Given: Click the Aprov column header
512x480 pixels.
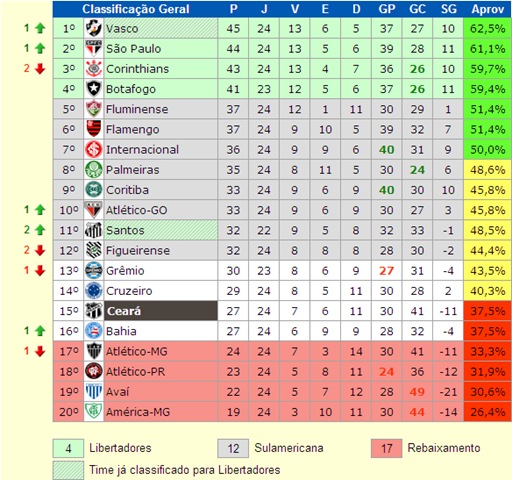Looking at the screenshot, I should tap(488, 9).
